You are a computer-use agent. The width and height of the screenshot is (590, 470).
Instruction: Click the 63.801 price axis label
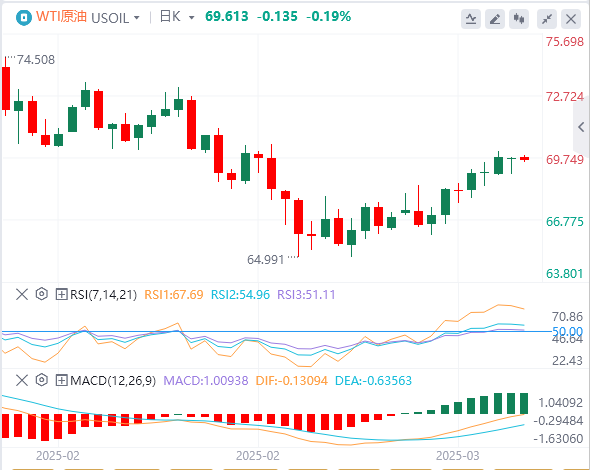565,273
